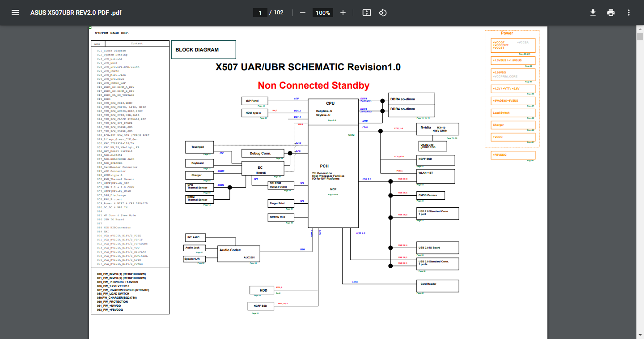Click the SPI ROM block
This screenshot has height=339, width=644.
(x=281, y=185)
